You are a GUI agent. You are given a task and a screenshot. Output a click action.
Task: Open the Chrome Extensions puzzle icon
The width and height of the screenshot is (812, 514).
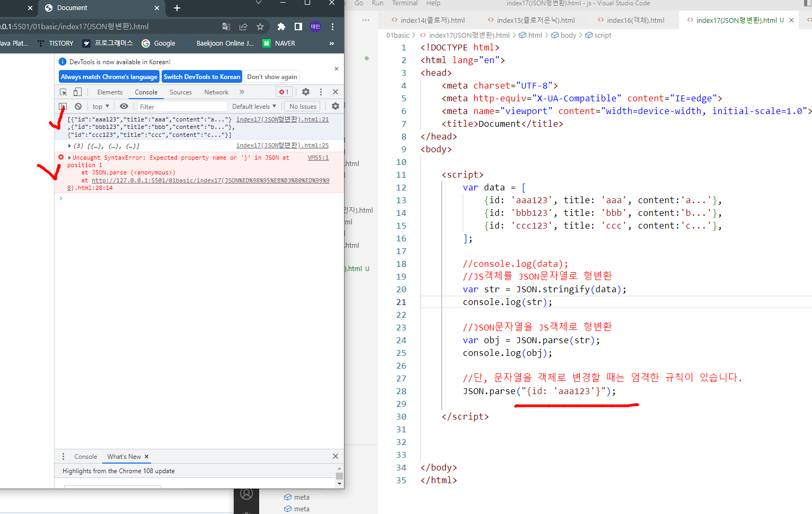281,27
